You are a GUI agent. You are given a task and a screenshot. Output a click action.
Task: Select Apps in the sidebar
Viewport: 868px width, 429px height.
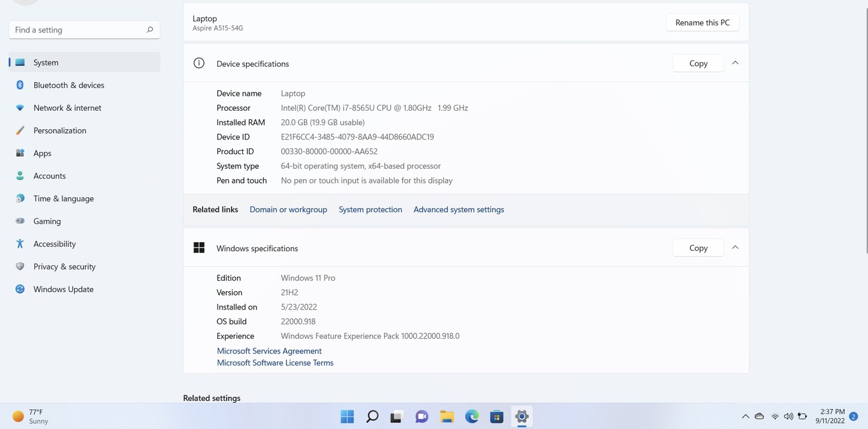(85, 153)
